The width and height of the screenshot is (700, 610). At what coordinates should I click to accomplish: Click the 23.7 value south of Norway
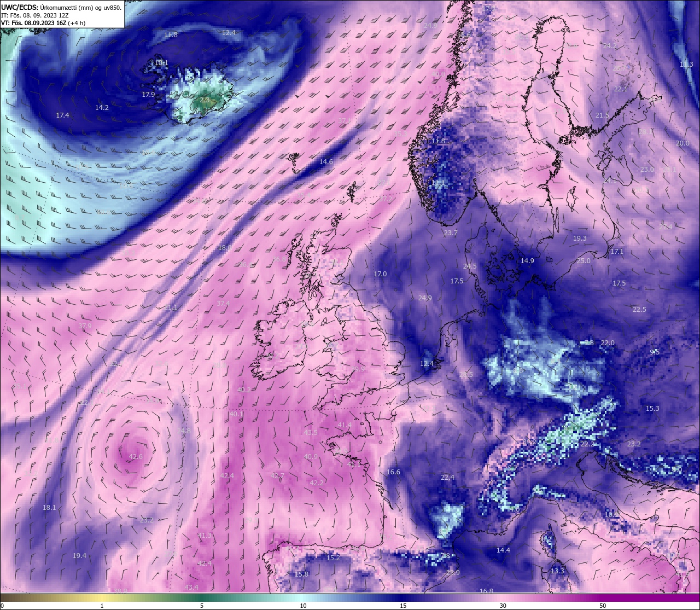(x=451, y=233)
